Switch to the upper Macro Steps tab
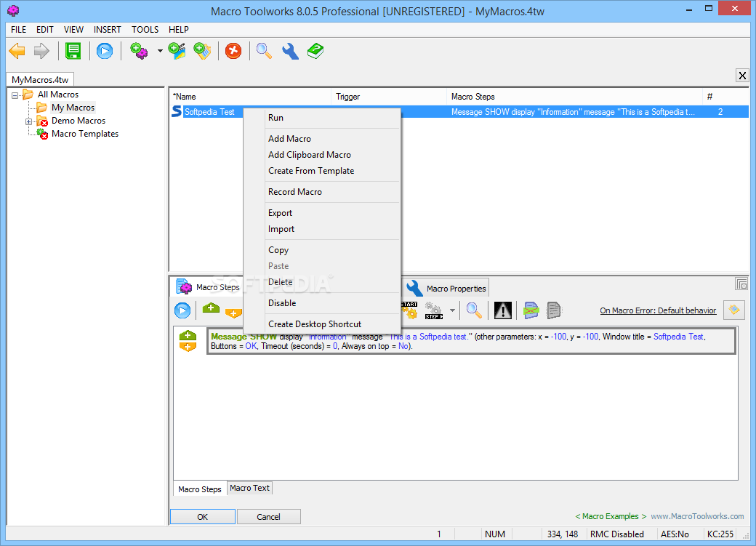The width and height of the screenshot is (756, 546). (x=209, y=287)
